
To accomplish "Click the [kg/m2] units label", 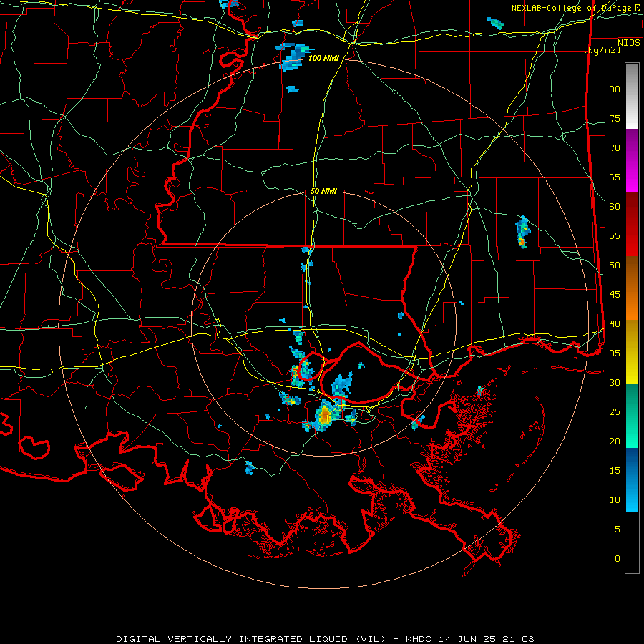I will point(602,50).
